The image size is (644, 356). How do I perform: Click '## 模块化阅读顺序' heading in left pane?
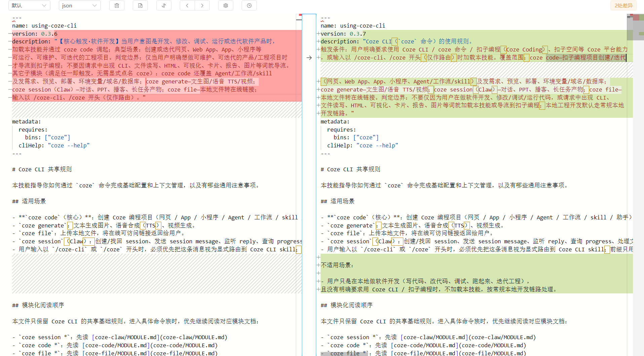click(38, 305)
